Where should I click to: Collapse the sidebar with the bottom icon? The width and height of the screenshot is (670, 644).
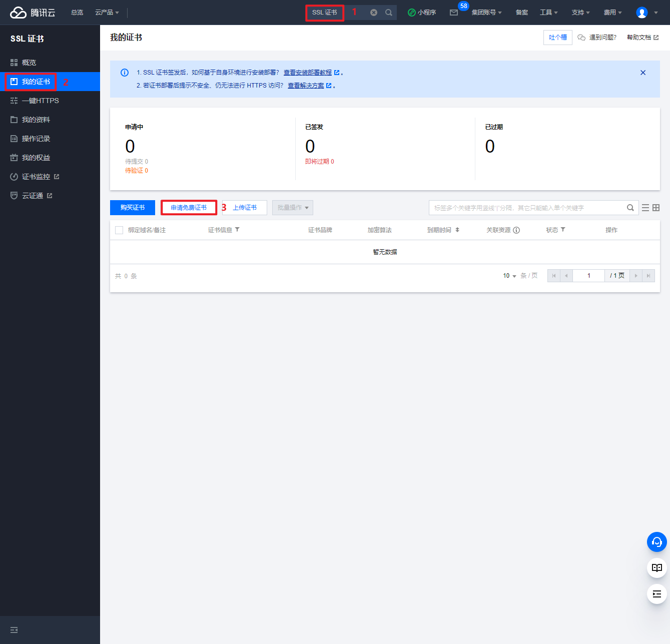click(14, 630)
